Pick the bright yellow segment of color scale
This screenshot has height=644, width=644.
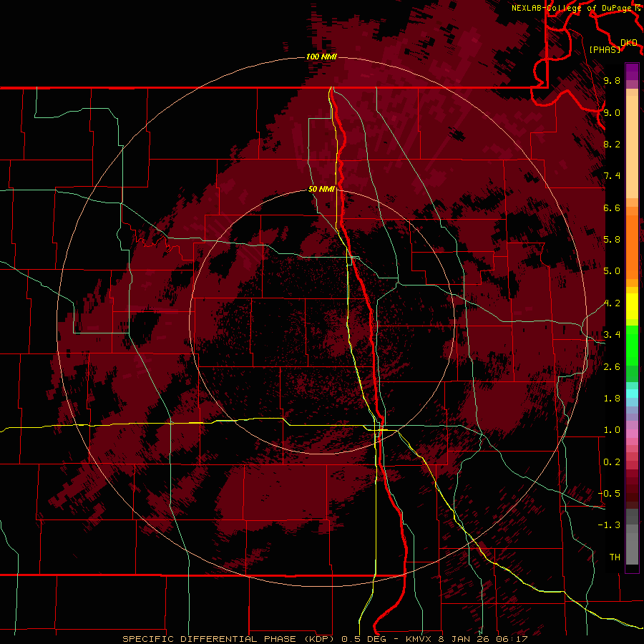[632, 306]
